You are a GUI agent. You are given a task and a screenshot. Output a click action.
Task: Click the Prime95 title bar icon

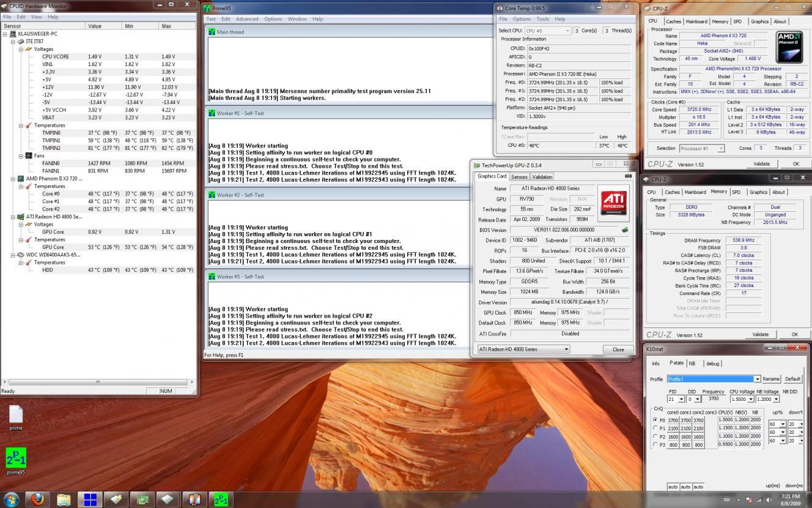pos(207,8)
